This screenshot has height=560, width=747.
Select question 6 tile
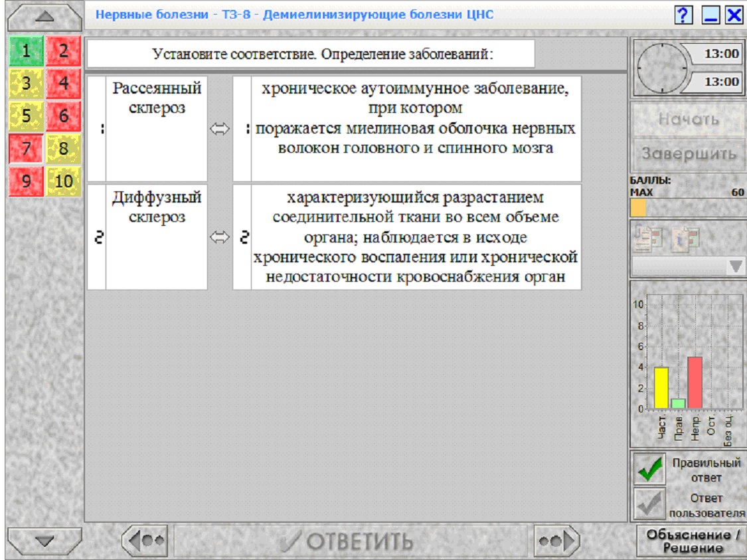[63, 116]
